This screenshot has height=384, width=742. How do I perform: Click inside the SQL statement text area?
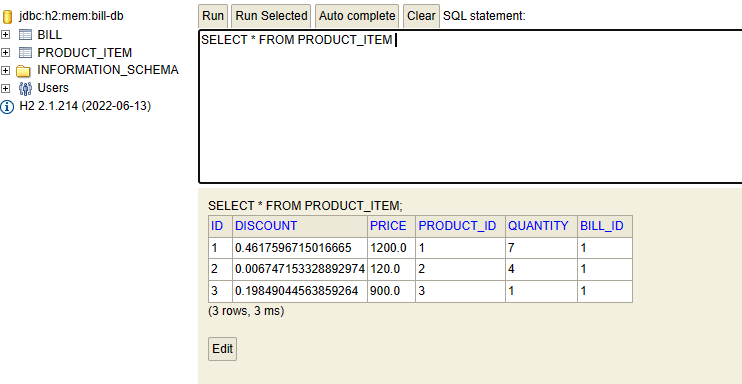pos(471,107)
